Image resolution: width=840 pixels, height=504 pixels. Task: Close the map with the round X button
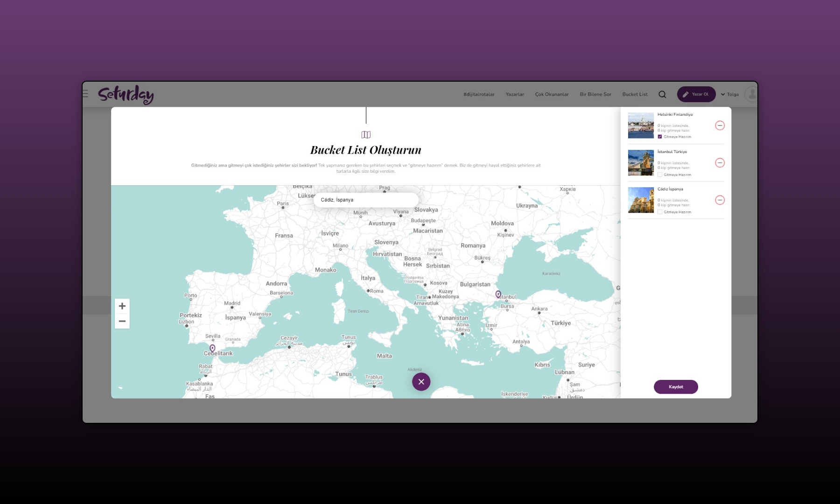pyautogui.click(x=421, y=382)
